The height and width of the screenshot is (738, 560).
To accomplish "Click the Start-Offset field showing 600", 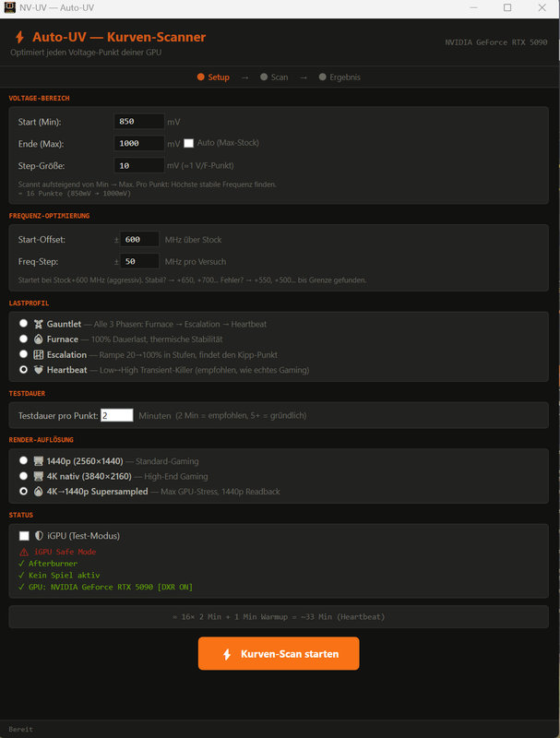I will coord(139,239).
